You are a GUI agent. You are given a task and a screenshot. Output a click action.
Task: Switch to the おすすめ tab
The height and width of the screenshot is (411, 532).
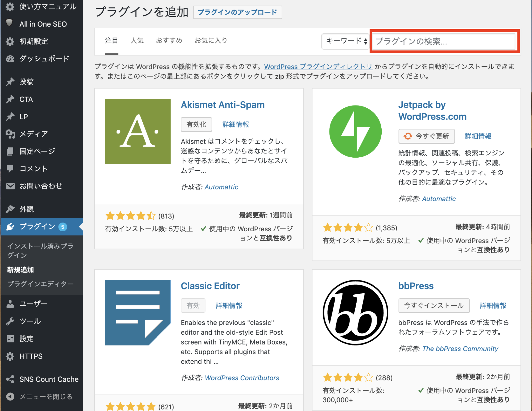[169, 41]
